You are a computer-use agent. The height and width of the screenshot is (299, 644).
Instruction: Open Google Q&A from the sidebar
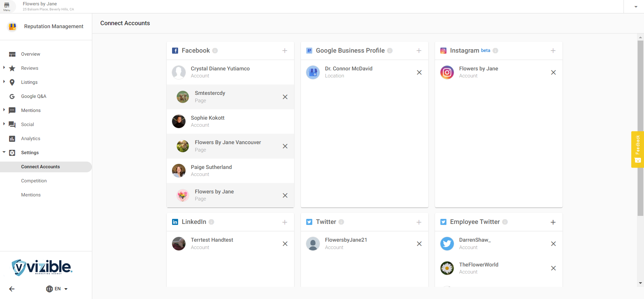pos(34,96)
